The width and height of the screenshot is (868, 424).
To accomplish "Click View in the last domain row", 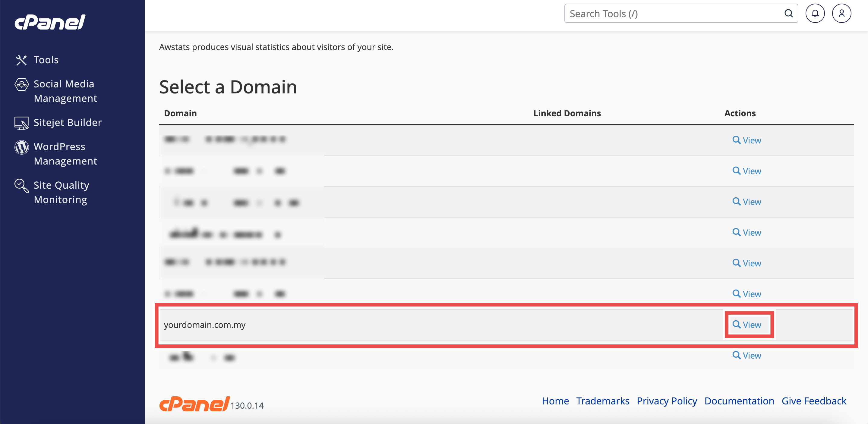I will (747, 355).
